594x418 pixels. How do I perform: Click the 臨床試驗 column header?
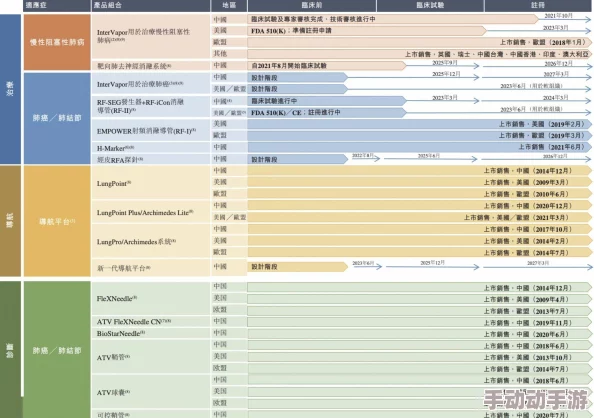click(430, 5)
